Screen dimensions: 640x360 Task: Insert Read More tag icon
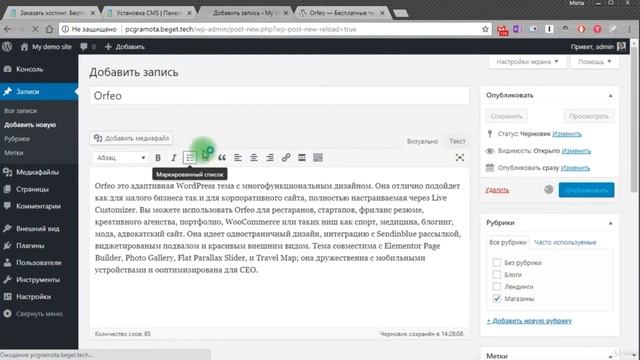pos(302,158)
